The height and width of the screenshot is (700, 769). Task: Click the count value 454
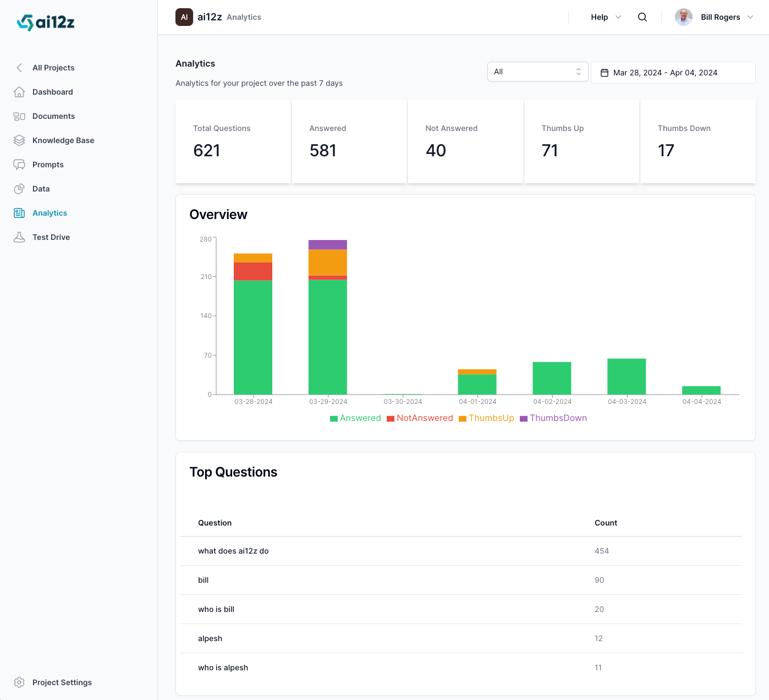(602, 551)
